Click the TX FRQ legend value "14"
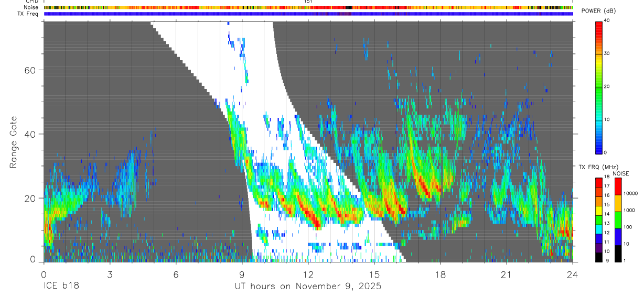 [x=607, y=214]
